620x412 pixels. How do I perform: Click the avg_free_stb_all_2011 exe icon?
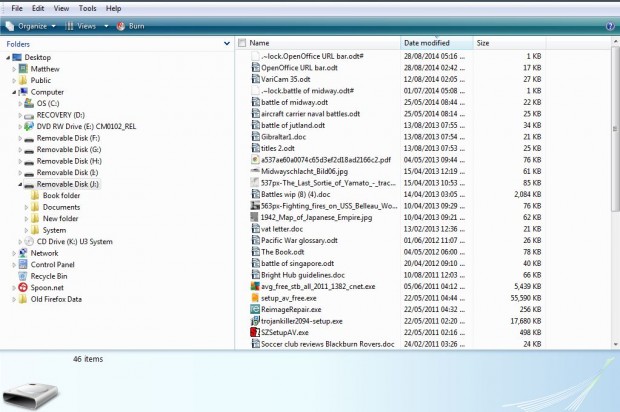255,286
